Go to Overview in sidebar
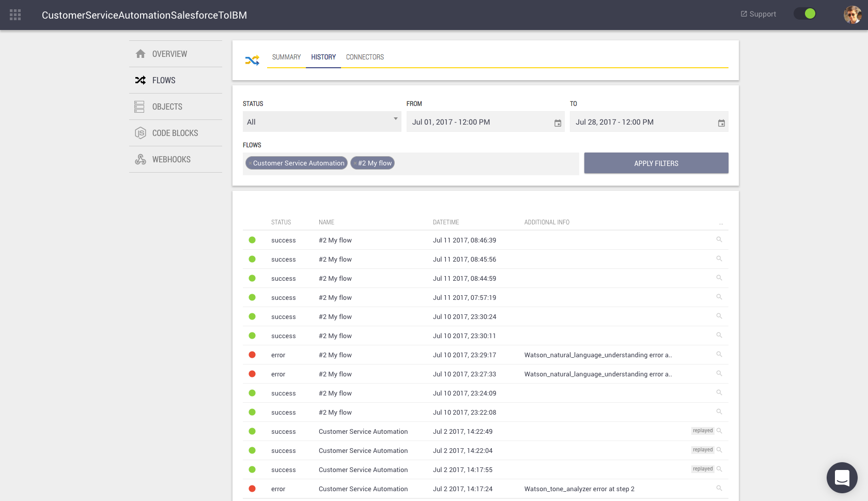868x501 pixels. click(176, 54)
